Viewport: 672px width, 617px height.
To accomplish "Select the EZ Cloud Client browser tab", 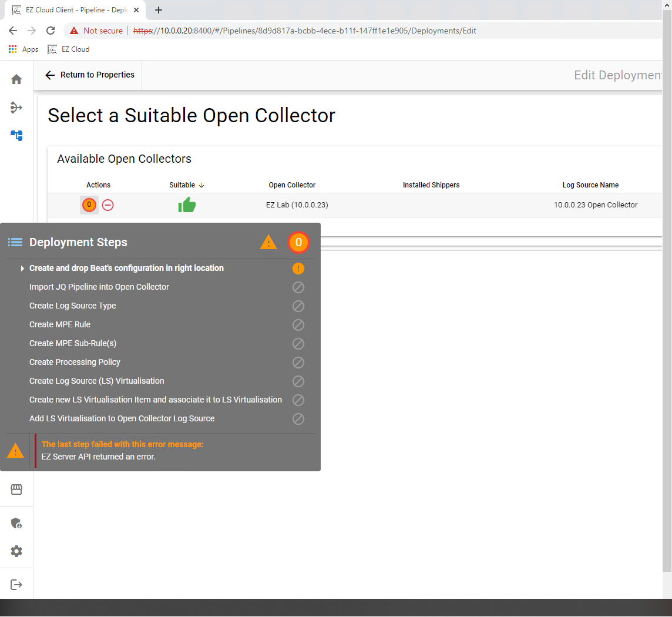I will click(x=75, y=10).
